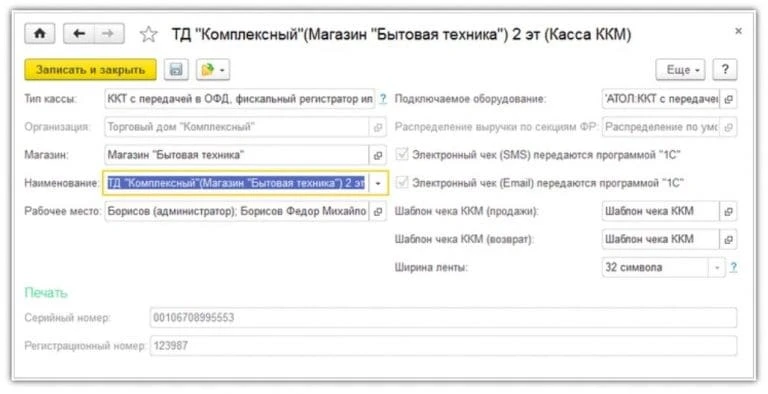Open the Еще menu

click(680, 70)
